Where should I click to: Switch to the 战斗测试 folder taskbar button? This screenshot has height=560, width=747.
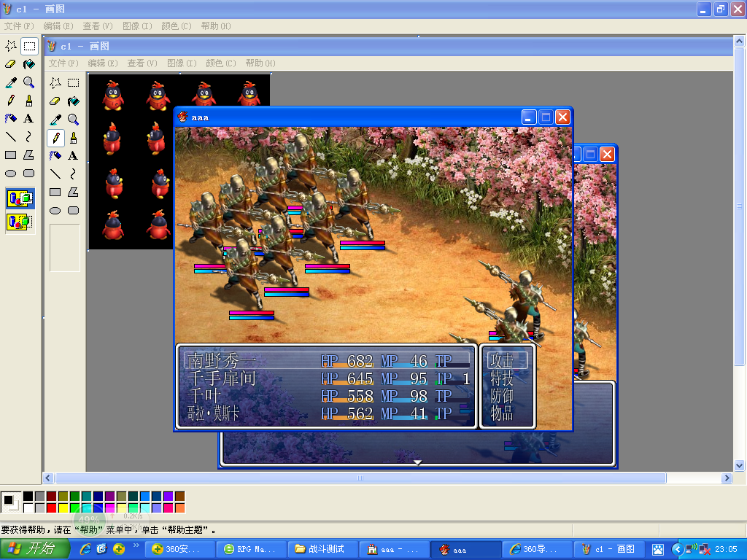coord(322,550)
